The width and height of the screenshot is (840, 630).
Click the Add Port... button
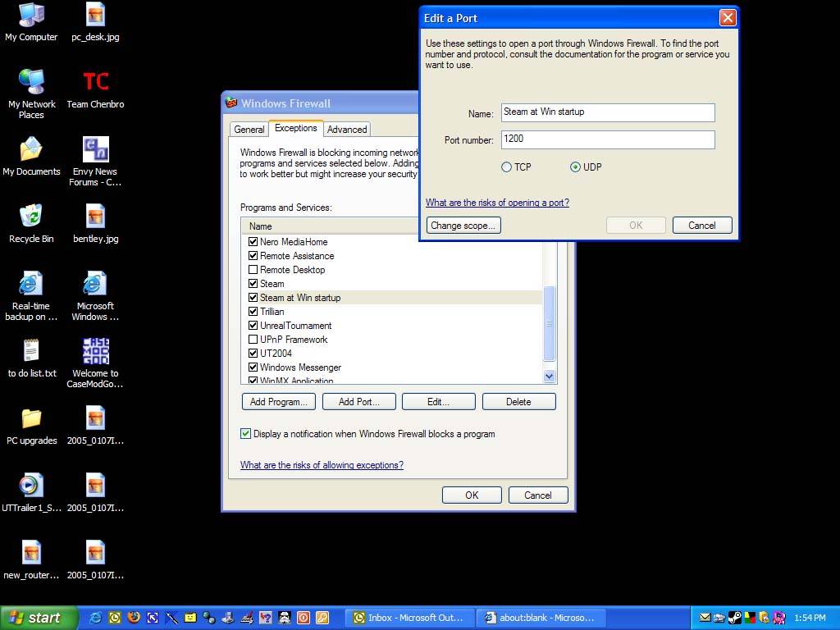pos(359,402)
